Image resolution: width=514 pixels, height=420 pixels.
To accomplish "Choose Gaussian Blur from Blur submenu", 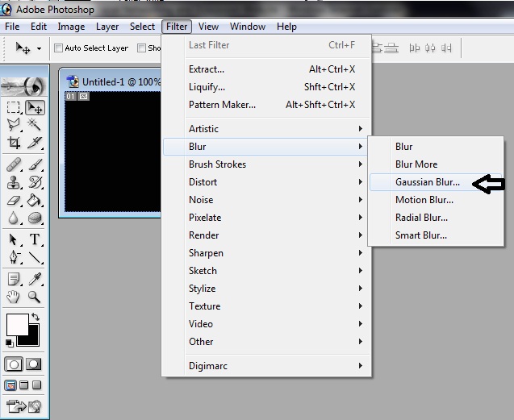I will point(436,182).
